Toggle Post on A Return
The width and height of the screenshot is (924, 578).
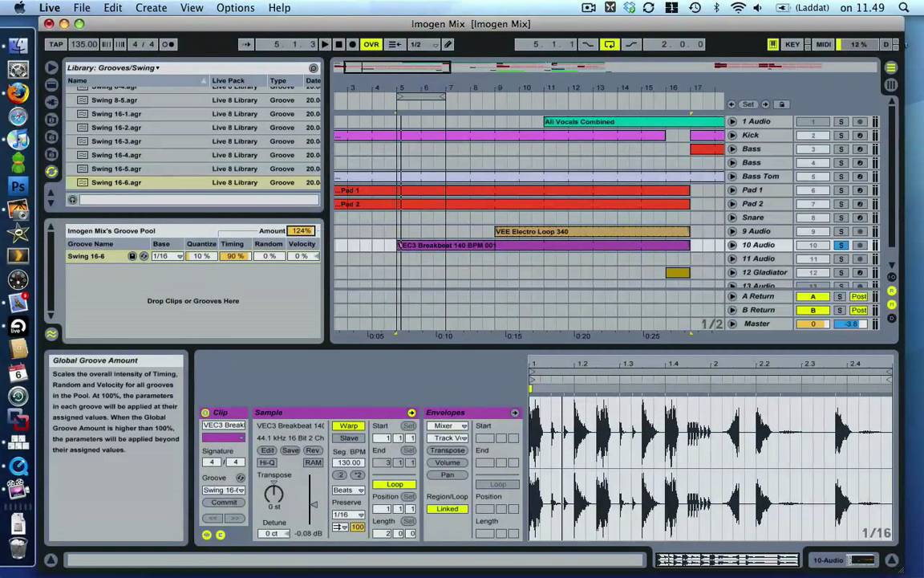[858, 297]
